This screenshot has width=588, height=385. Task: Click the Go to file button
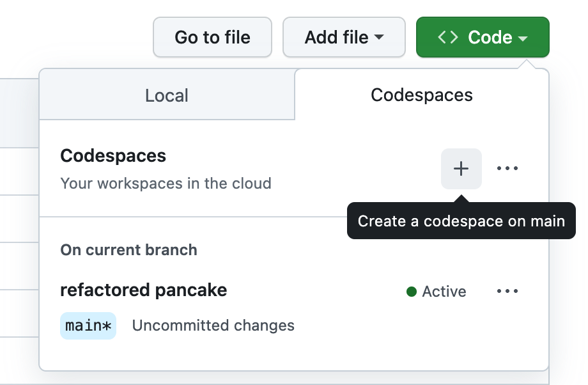coord(212,37)
